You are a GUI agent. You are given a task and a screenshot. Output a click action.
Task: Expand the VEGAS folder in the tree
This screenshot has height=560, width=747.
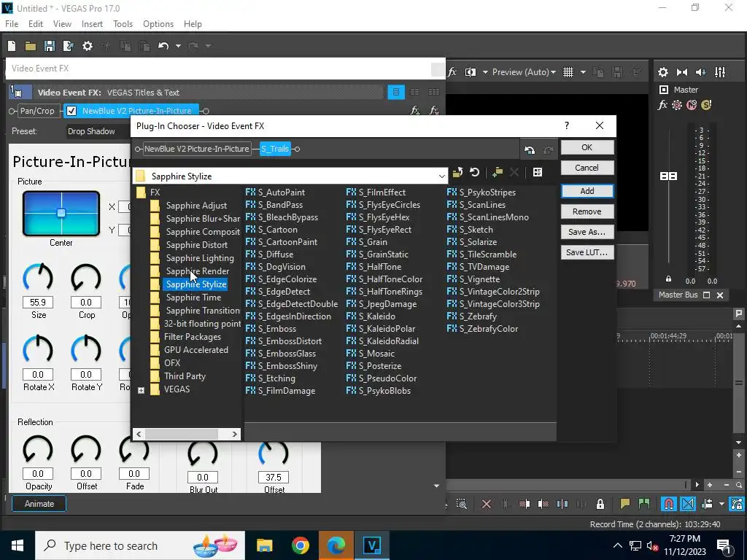coord(141,391)
